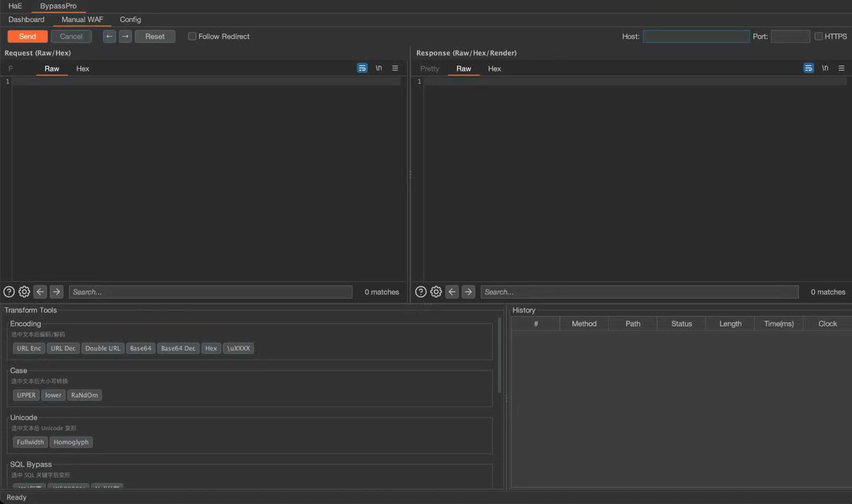The width and height of the screenshot is (852, 504).
Task: Switch to the Manual WAF tab
Action: pos(82,19)
